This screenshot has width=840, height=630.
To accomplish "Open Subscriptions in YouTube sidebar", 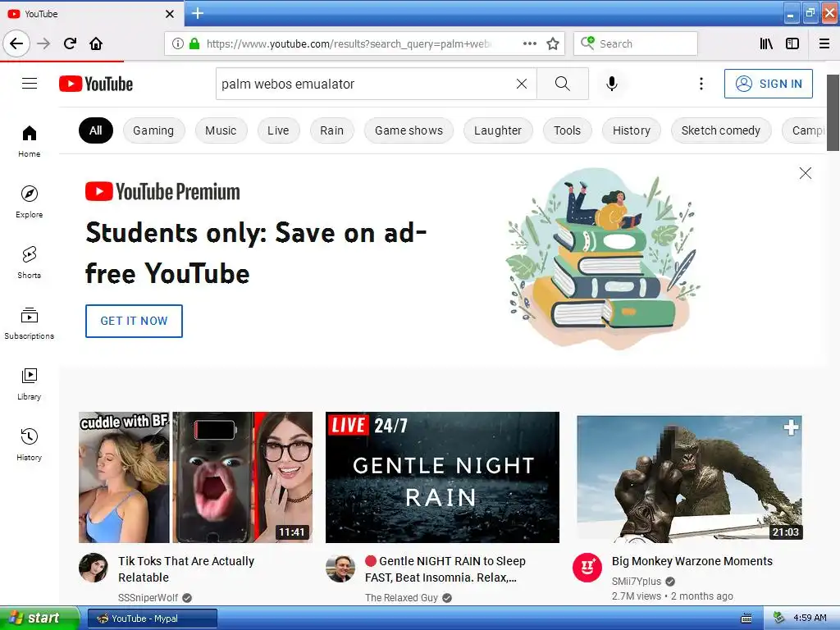I will coord(30,323).
